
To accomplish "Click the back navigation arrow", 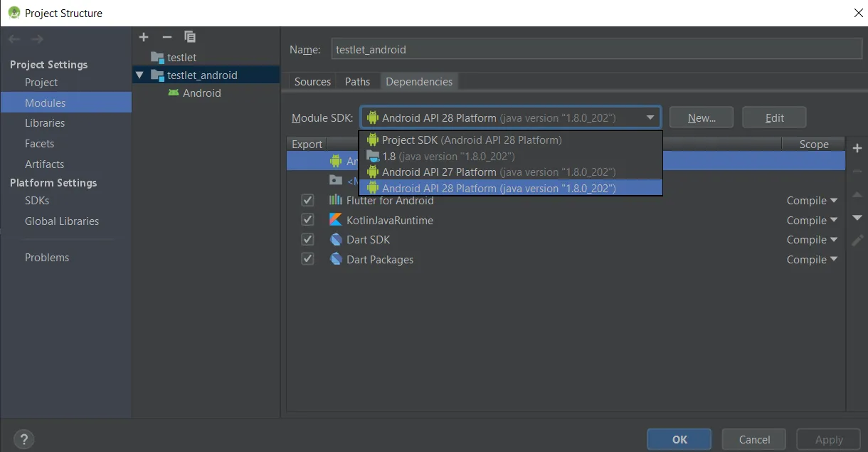I will pos(14,39).
